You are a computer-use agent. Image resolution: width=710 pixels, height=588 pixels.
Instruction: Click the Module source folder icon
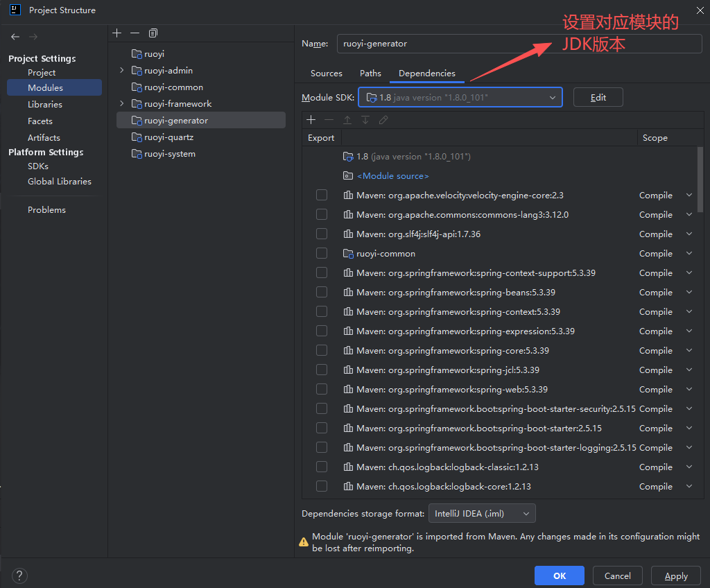coord(348,175)
